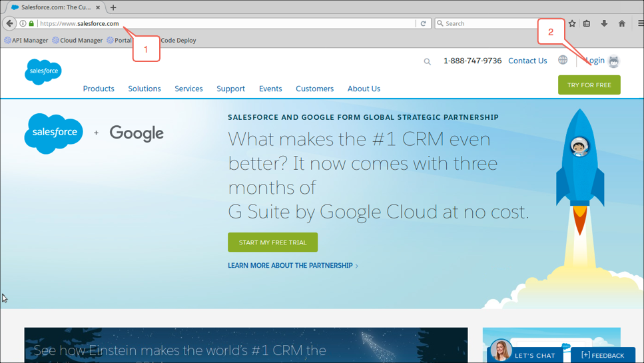Start a chat via LET'S CHAT
This screenshot has height=363, width=644.
[x=535, y=356]
